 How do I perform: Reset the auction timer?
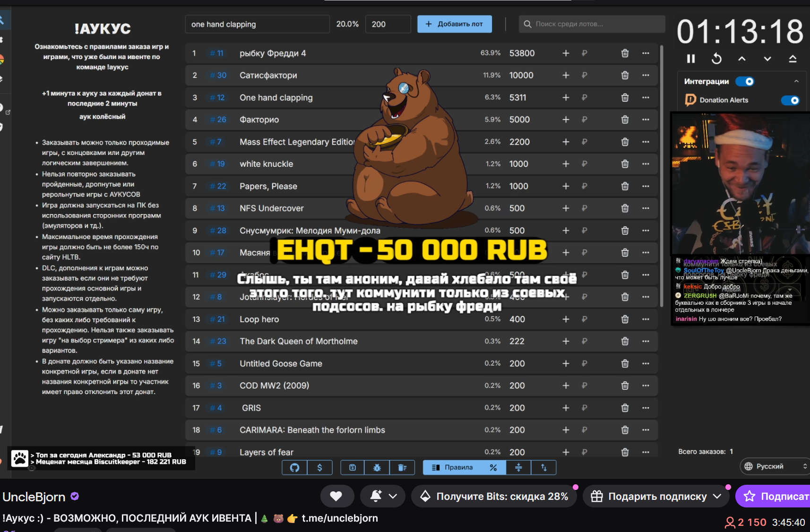716,59
